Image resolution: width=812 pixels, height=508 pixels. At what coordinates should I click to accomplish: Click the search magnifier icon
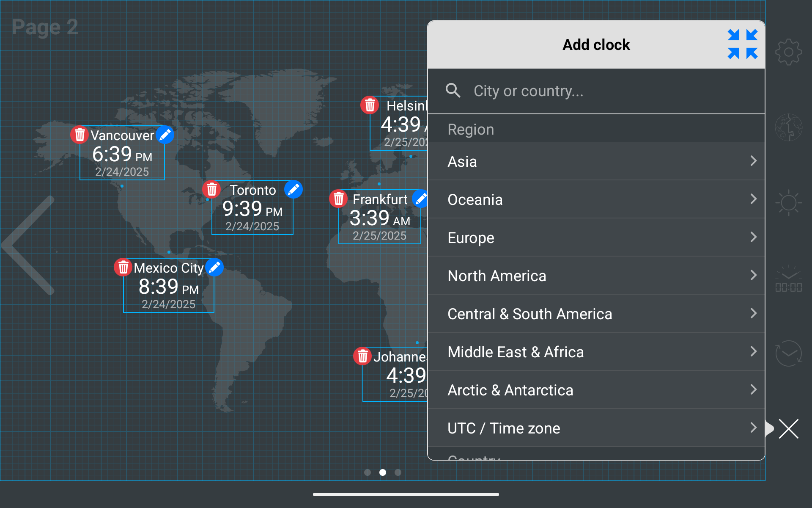[453, 91]
